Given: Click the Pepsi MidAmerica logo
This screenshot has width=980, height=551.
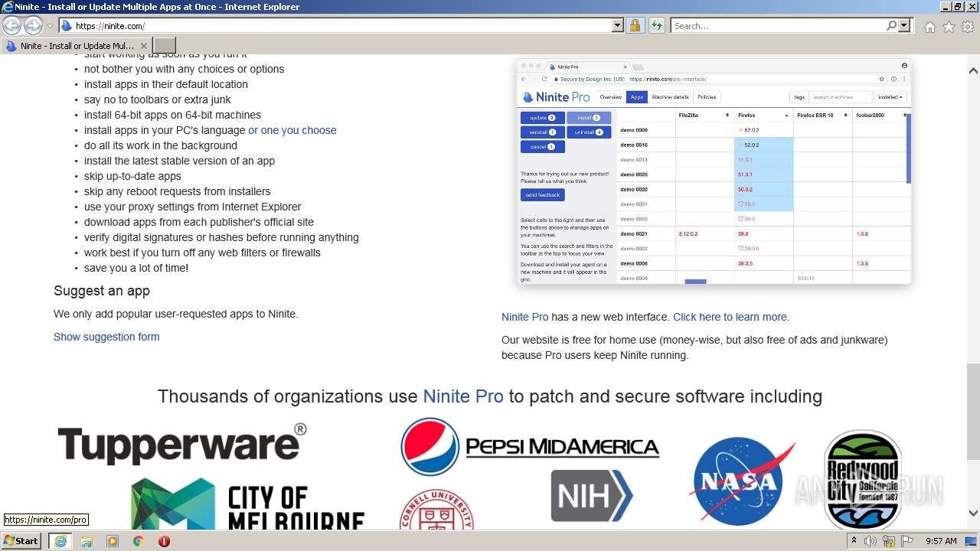Looking at the screenshot, I should coord(530,446).
